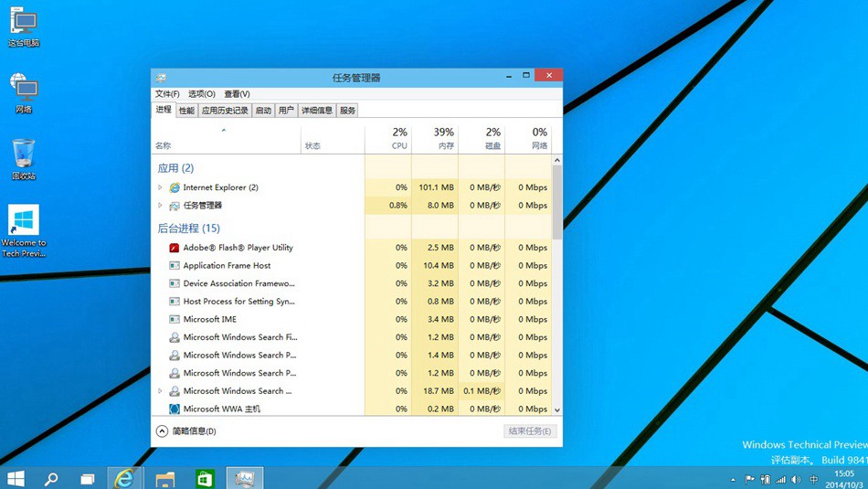
Task: Collapse to 简略信息 view
Action: [x=186, y=431]
